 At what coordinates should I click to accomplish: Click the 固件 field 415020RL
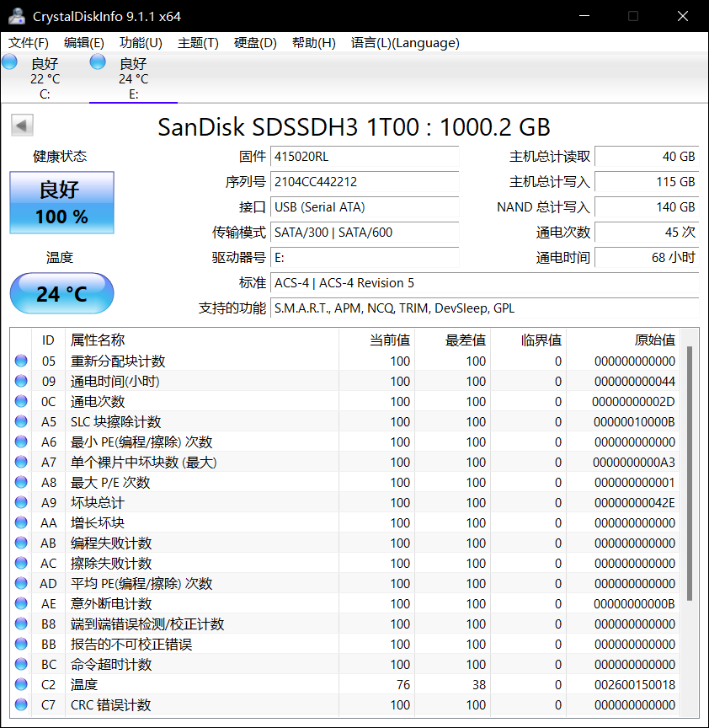click(x=365, y=157)
